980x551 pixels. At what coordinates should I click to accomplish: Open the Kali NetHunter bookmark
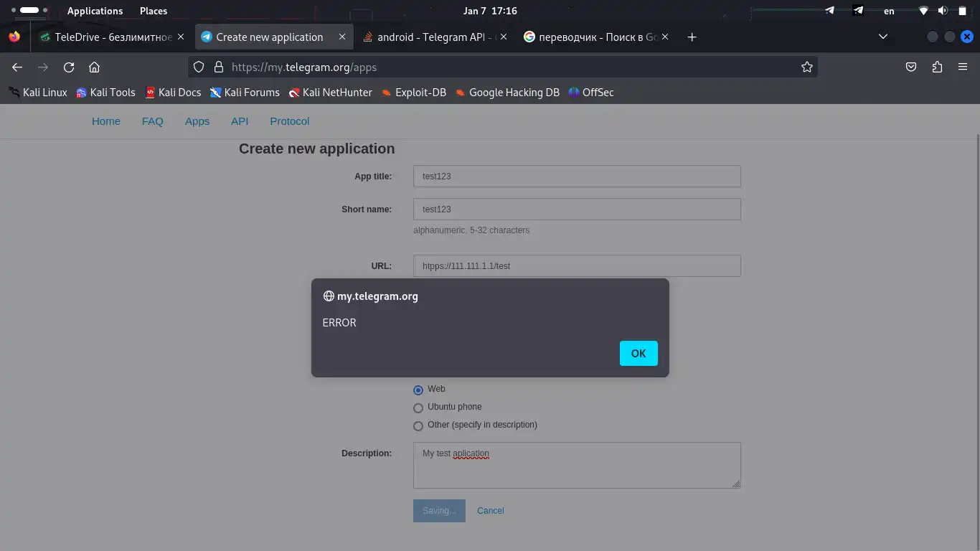coord(330,92)
